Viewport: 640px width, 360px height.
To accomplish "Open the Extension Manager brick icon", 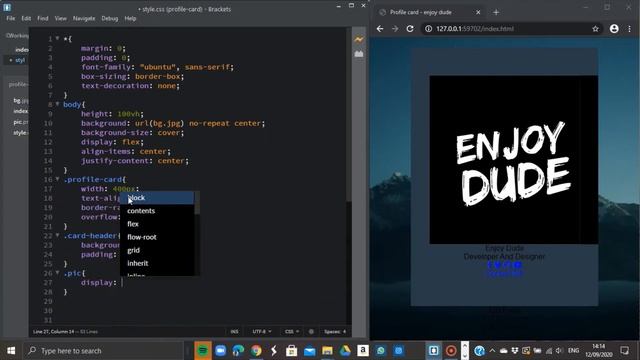I will click(359, 54).
